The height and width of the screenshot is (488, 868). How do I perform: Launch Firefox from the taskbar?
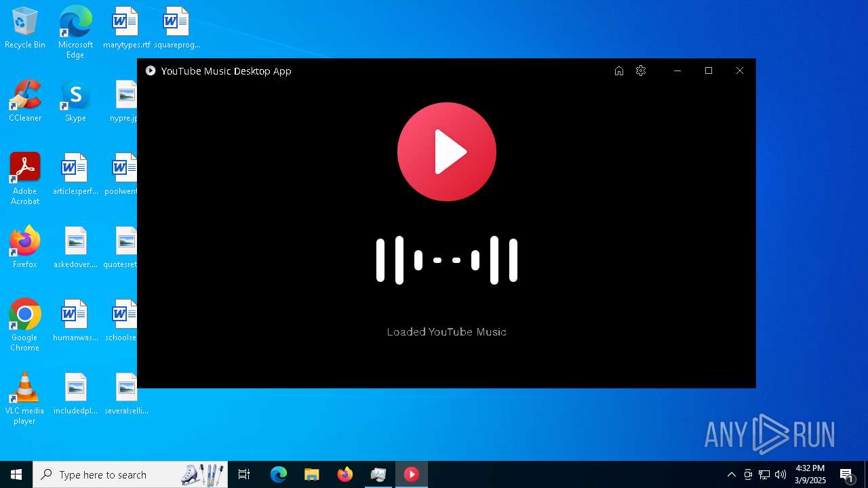tap(345, 474)
